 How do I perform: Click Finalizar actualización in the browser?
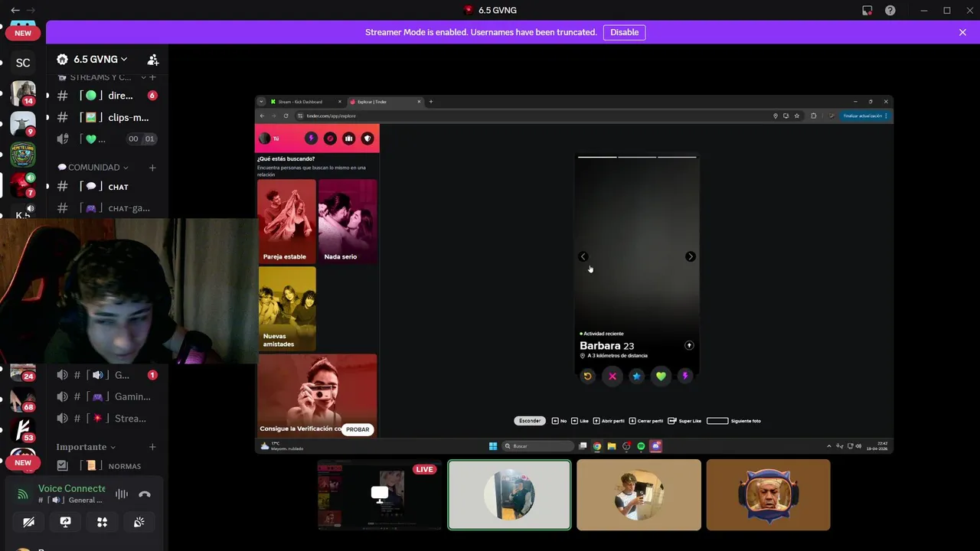click(x=864, y=116)
